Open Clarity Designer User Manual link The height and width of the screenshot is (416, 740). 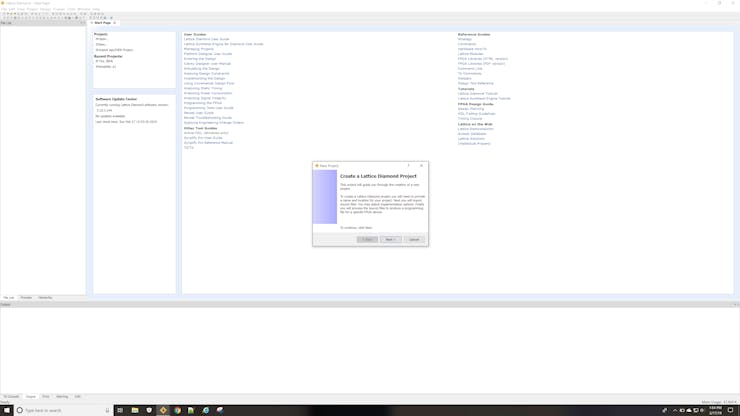(207, 64)
